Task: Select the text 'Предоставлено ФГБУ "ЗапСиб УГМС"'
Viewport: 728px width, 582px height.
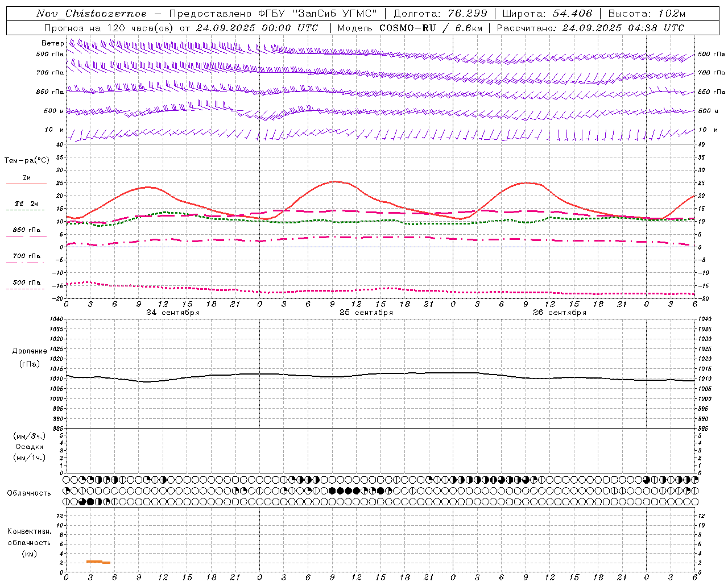Action: 273,14
